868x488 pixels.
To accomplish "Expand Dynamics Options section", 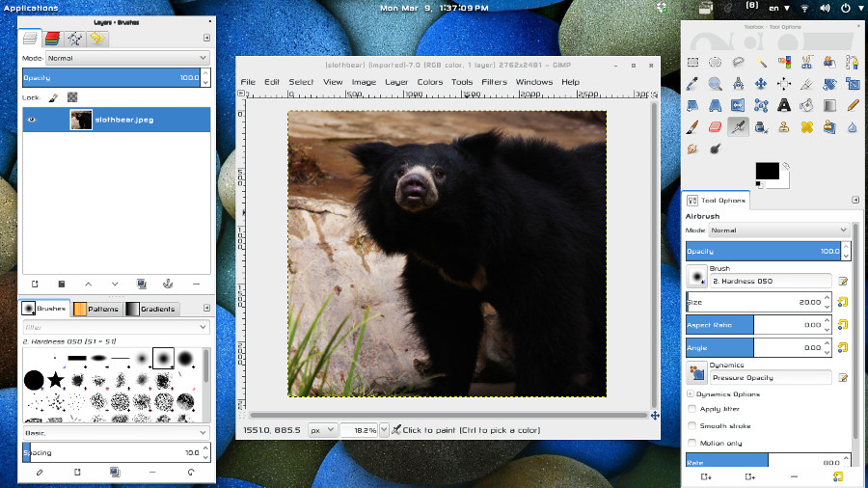I will pyautogui.click(x=691, y=393).
